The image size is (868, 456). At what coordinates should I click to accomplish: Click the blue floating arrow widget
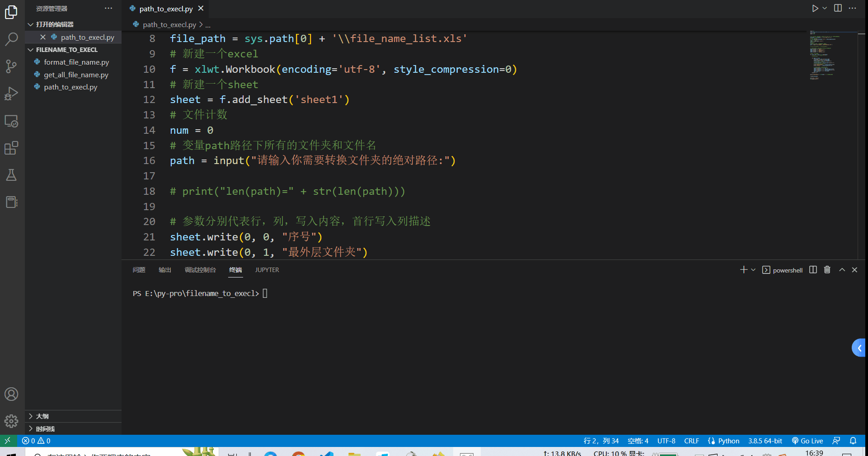(859, 348)
